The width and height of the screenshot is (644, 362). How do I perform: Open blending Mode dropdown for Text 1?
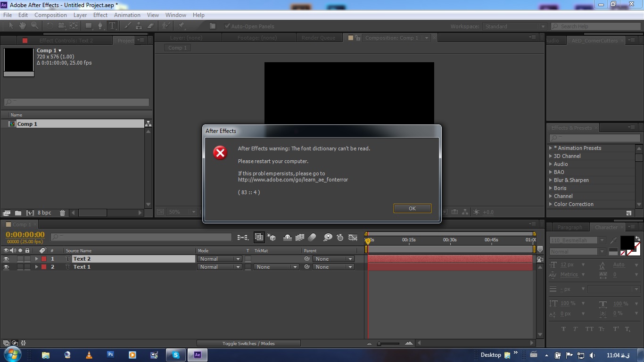click(x=219, y=267)
